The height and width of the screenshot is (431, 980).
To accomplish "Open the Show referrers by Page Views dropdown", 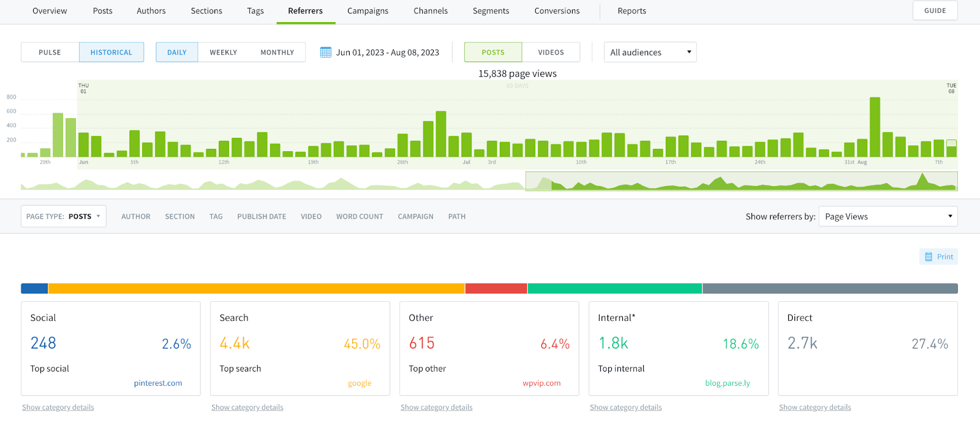I will point(888,216).
